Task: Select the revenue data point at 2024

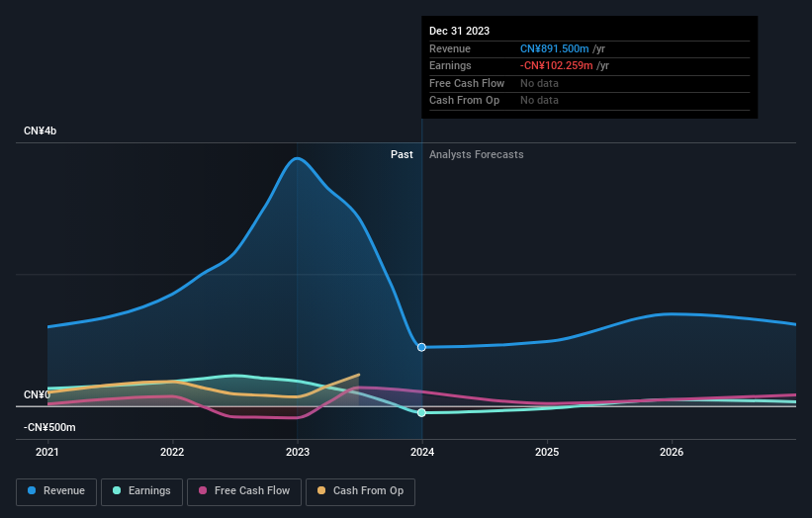Action: pyautogui.click(x=421, y=347)
